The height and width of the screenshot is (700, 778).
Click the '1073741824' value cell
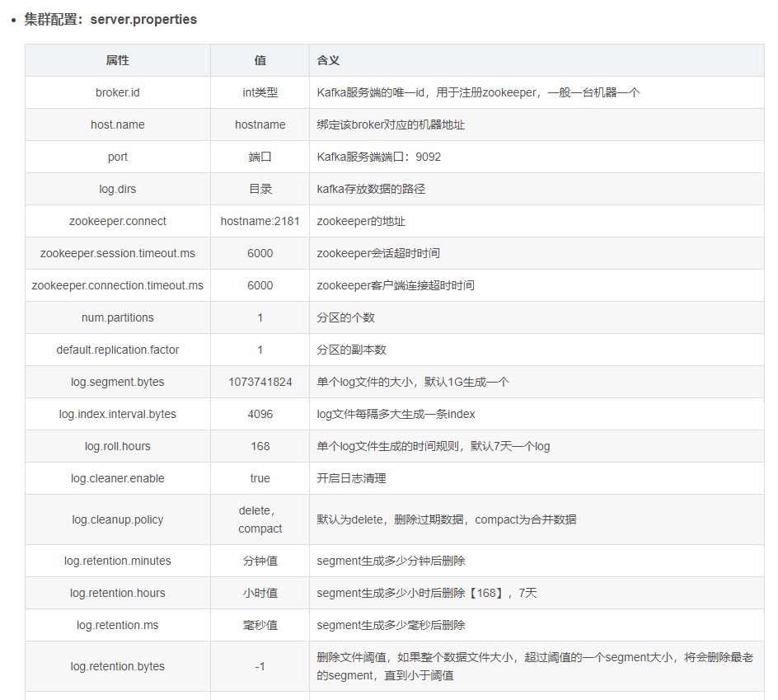(x=260, y=383)
